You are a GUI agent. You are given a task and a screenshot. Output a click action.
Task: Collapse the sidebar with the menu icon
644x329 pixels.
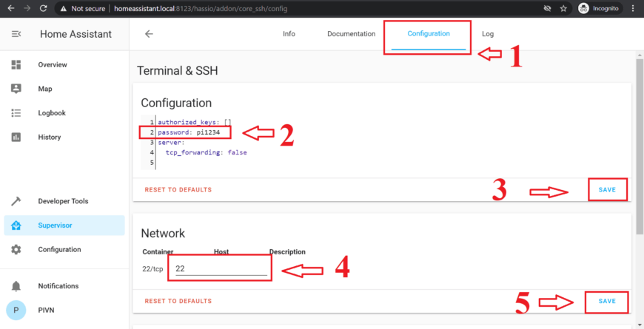16,34
